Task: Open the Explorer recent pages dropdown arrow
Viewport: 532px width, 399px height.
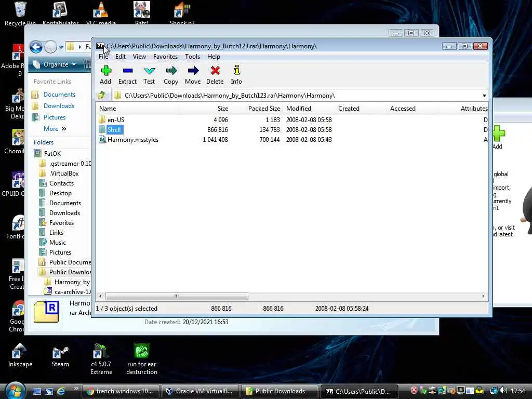Action: tap(61, 47)
